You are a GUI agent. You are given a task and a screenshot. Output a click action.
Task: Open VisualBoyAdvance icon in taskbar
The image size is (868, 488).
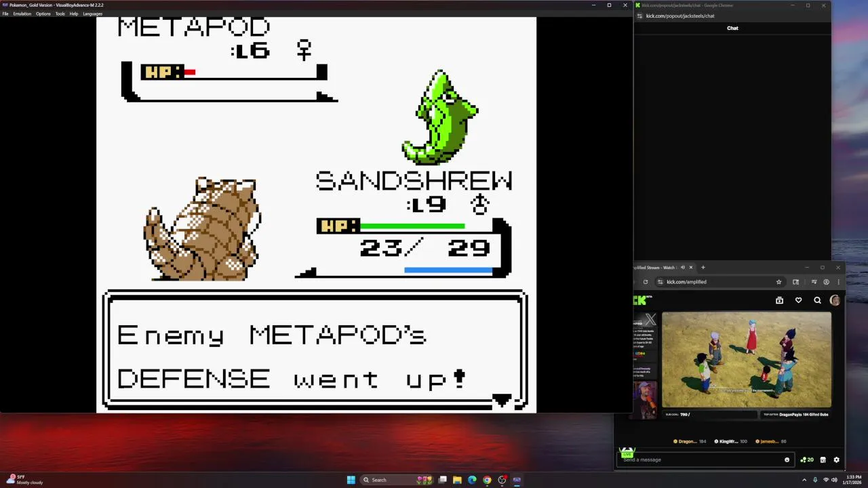click(x=517, y=480)
